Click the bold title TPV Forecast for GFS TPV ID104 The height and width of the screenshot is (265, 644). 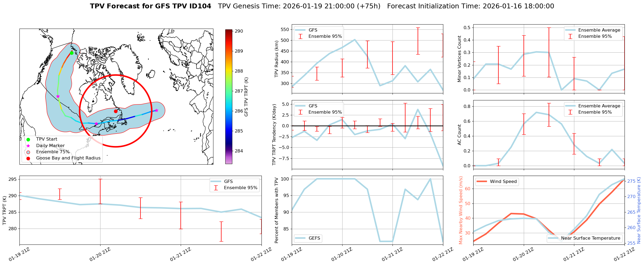150,6
